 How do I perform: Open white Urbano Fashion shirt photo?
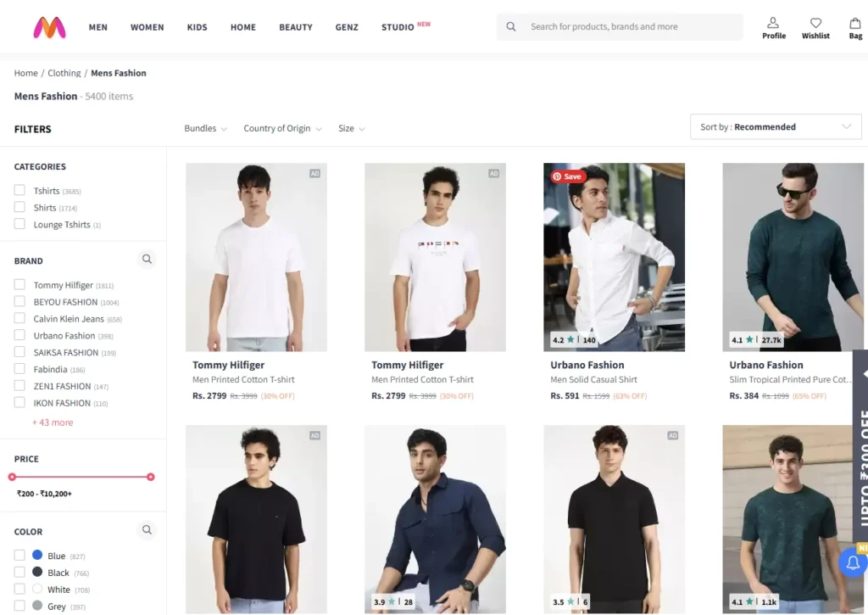614,257
